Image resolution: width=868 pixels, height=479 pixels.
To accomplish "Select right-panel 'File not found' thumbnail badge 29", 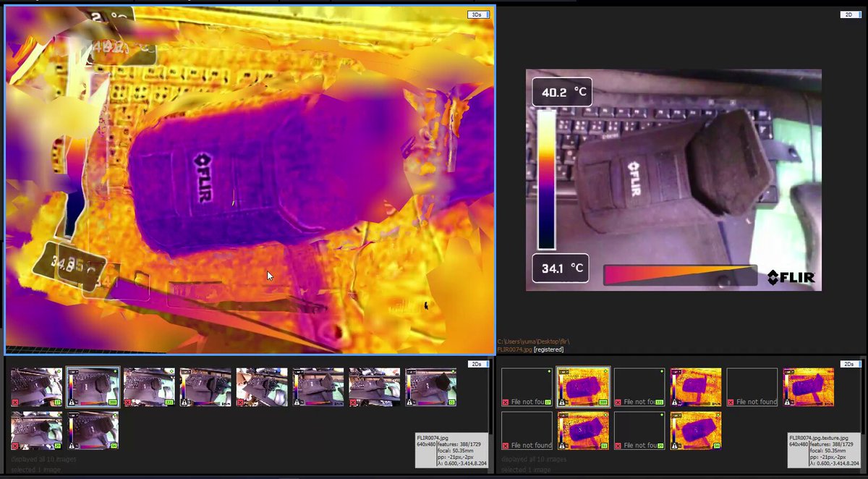I will [x=639, y=431].
